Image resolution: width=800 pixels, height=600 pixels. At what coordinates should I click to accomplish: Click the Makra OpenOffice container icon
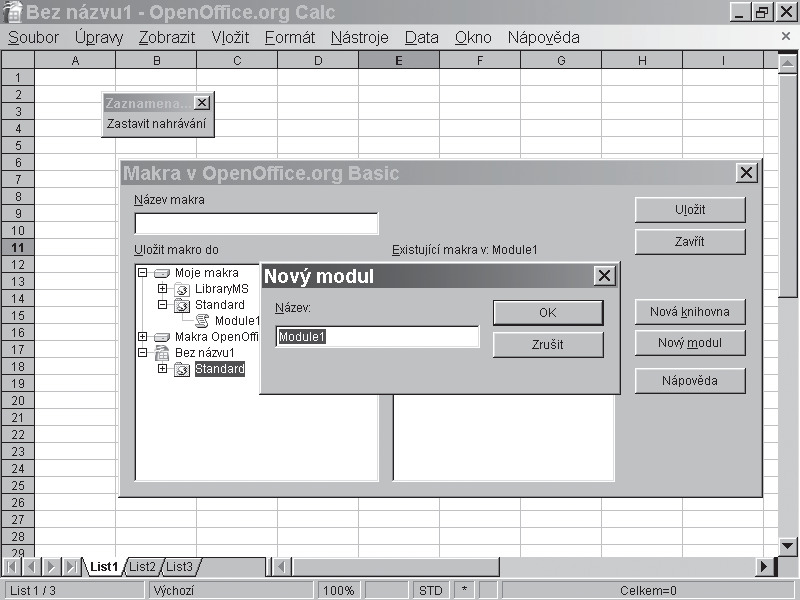click(162, 337)
